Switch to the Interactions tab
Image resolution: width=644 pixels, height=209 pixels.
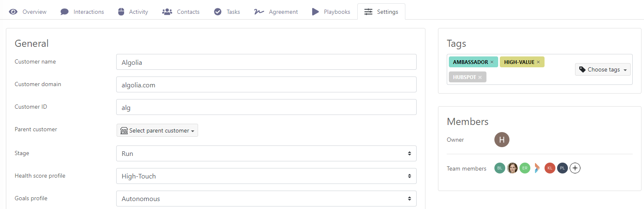pos(82,12)
